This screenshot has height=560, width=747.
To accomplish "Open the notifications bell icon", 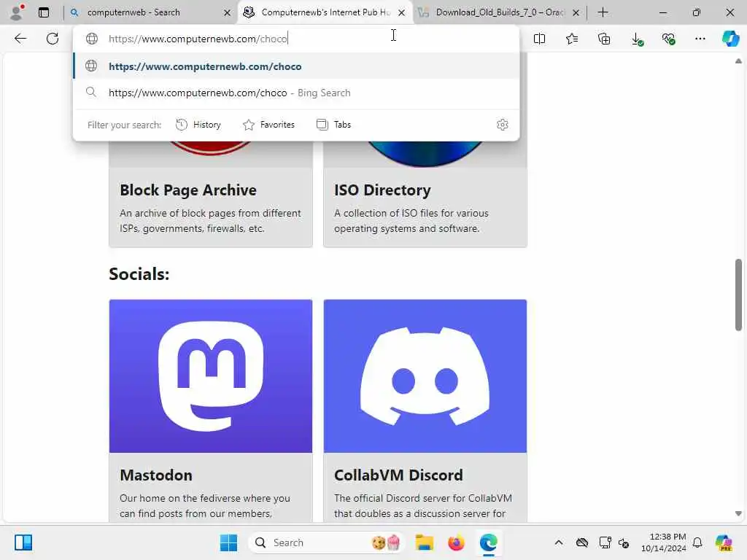I will pos(697,542).
